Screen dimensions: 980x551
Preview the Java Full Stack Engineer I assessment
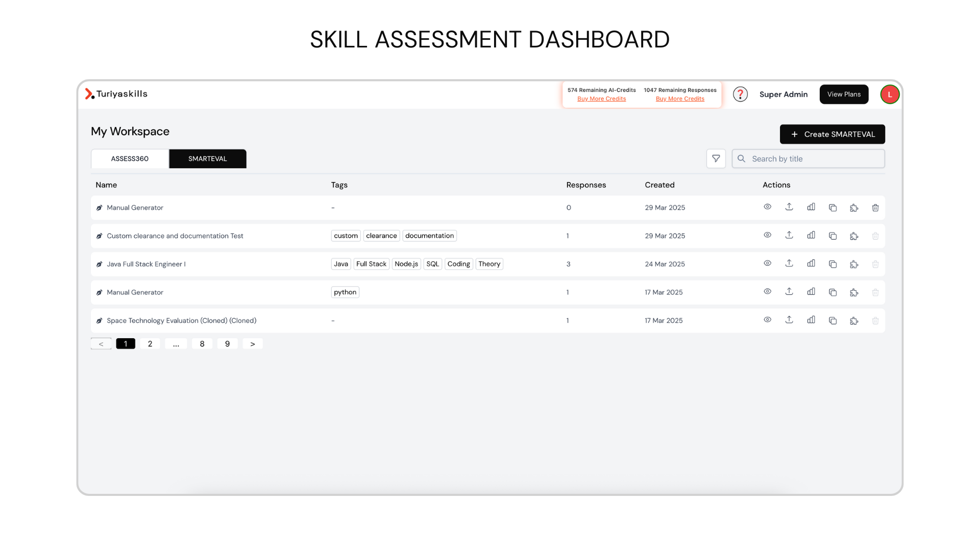pyautogui.click(x=767, y=264)
